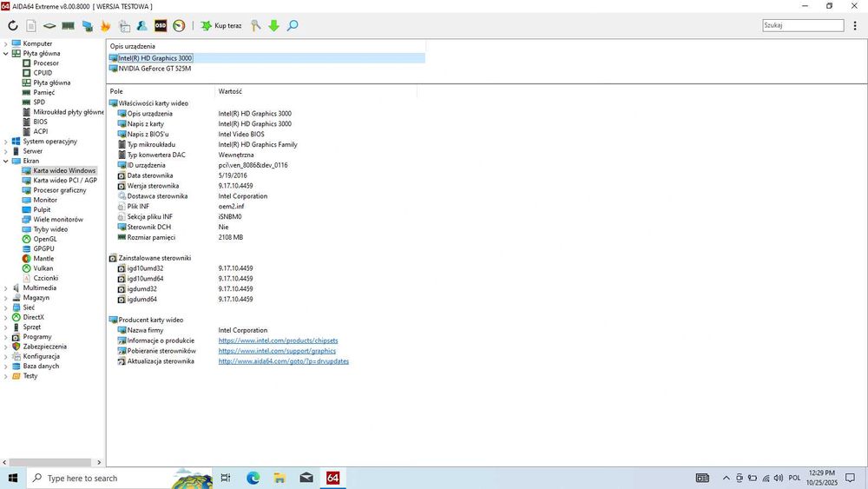The image size is (868, 489).
Task: Select Intel(R) HD Graphics 3000 device row
Action: 266,58
